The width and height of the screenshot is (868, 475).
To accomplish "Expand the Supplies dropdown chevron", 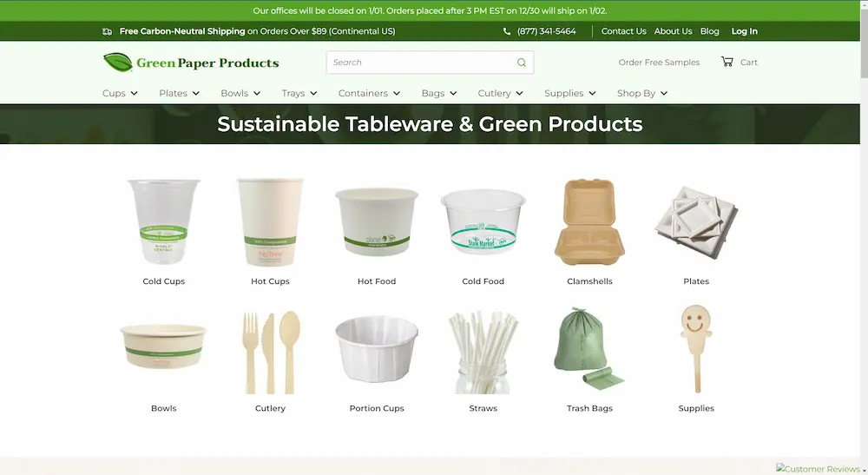I will tap(592, 94).
